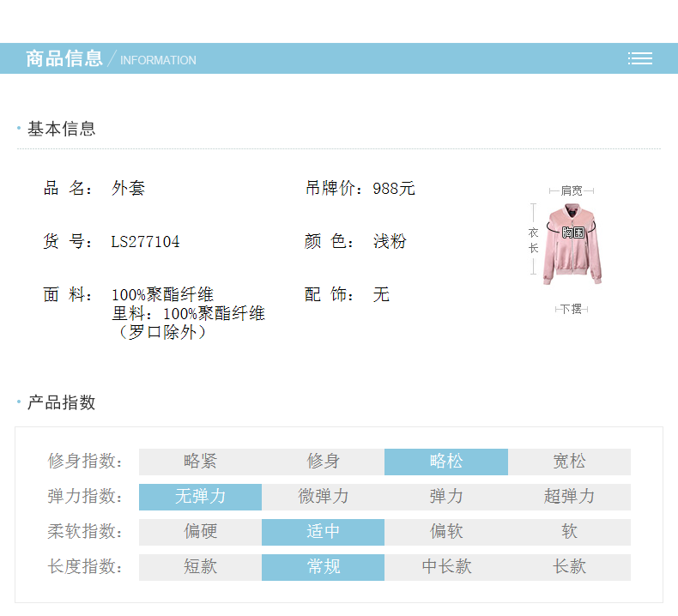
Task: Choose the 无弹力 elasticity option
Action: (x=200, y=497)
